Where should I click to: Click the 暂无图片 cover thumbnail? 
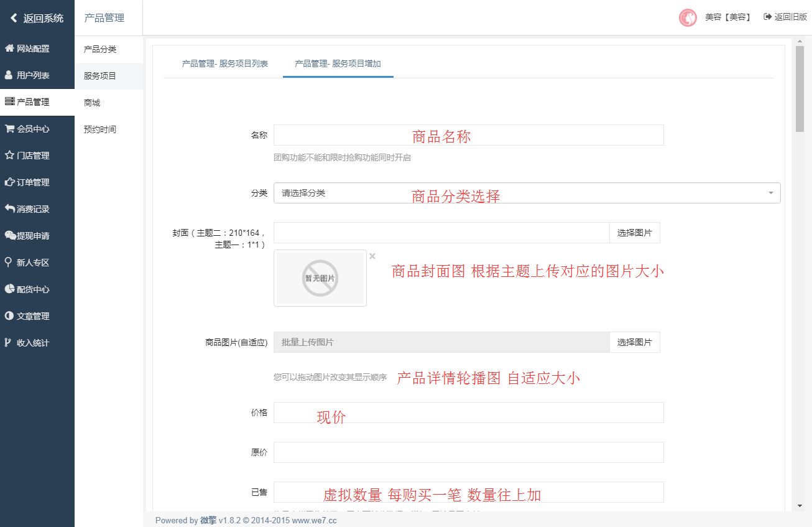coord(320,278)
